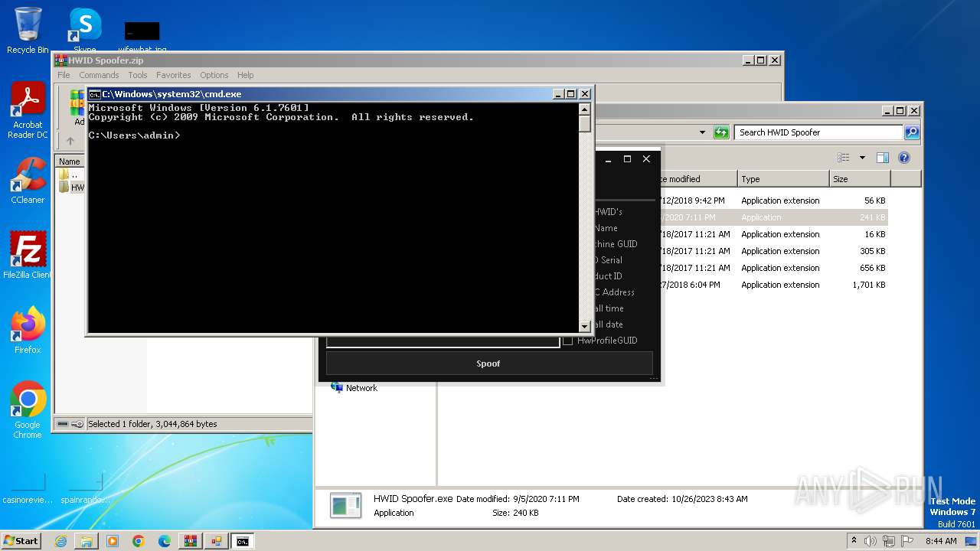Open the WinRAR File menu
The image size is (980, 551).
pyautogui.click(x=64, y=75)
